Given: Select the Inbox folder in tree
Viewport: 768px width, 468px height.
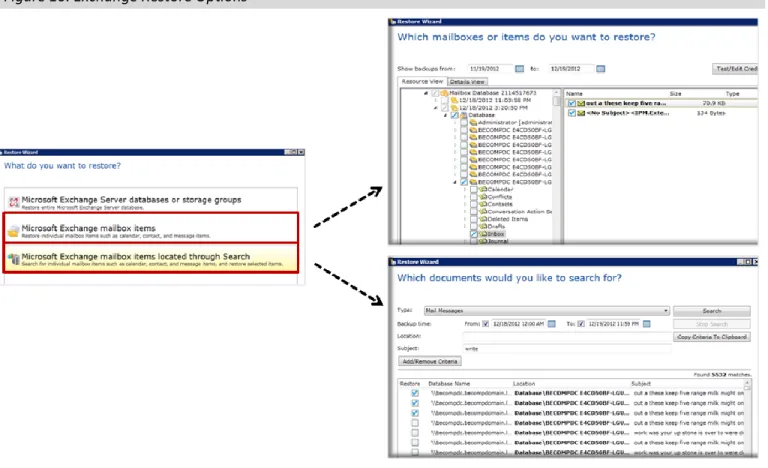Looking at the screenshot, I should click(x=495, y=234).
